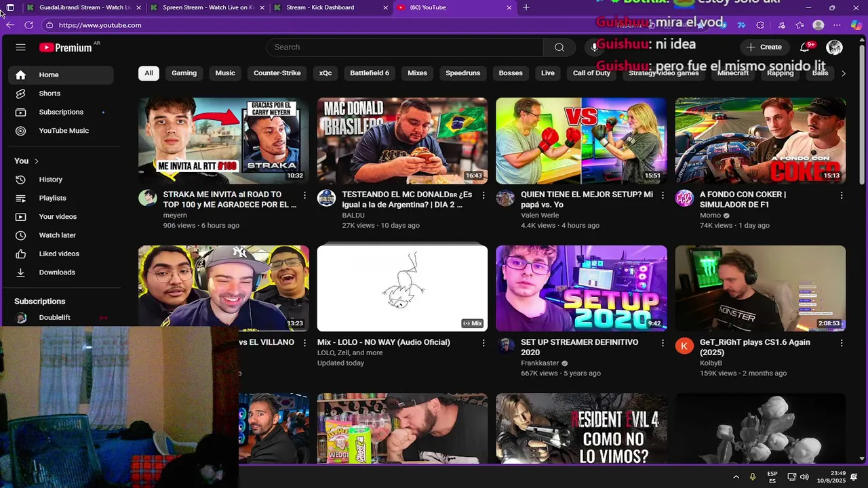Open Shorts from the sidebar
This screenshot has width=868, height=488.
click(61, 94)
